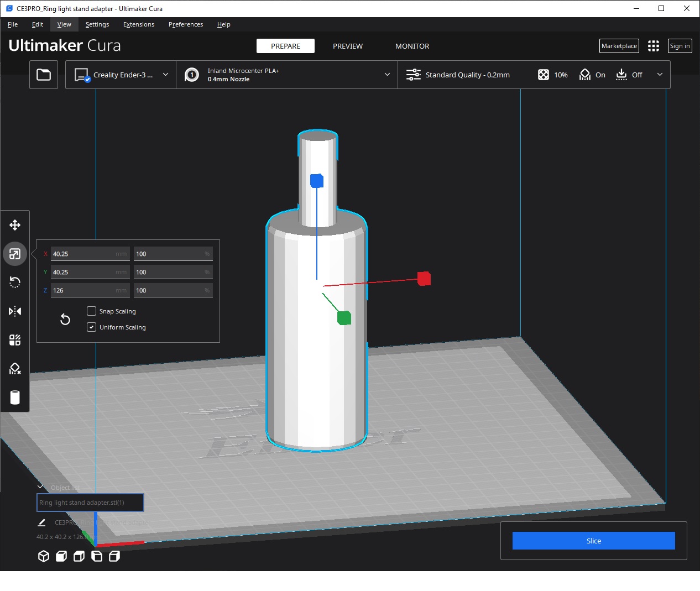The width and height of the screenshot is (700, 591).
Task: Switch to MONITOR stage
Action: point(412,46)
